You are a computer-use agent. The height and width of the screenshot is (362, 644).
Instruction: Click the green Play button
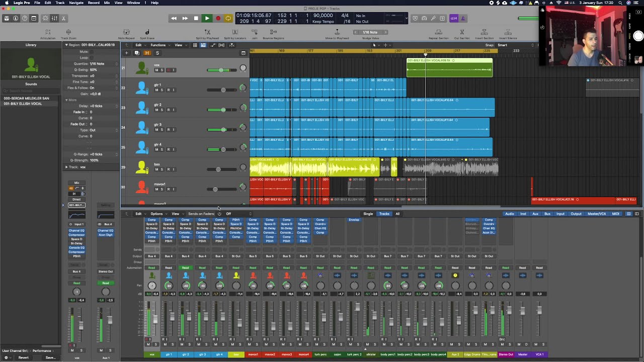click(207, 19)
